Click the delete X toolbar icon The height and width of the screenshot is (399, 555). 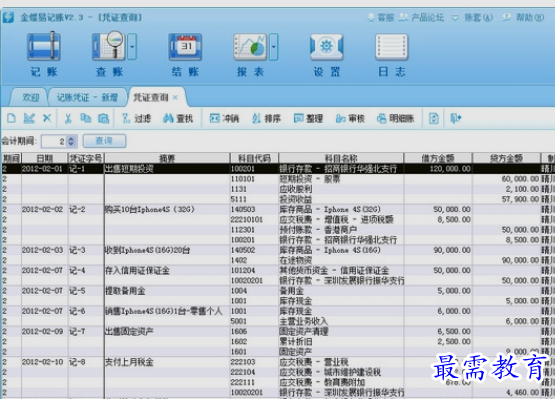point(47,118)
